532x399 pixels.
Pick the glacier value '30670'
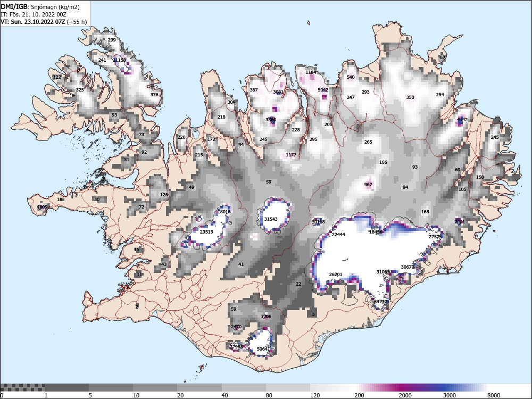[x=408, y=267]
